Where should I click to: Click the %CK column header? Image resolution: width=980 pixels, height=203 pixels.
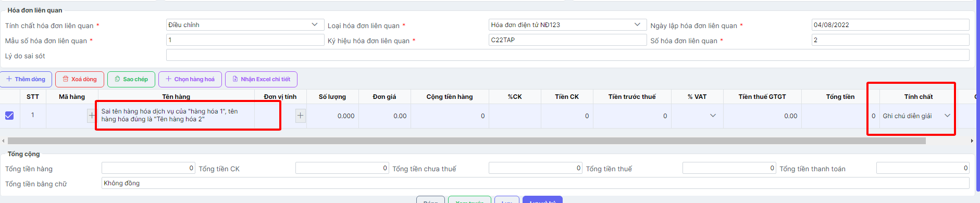click(515, 96)
